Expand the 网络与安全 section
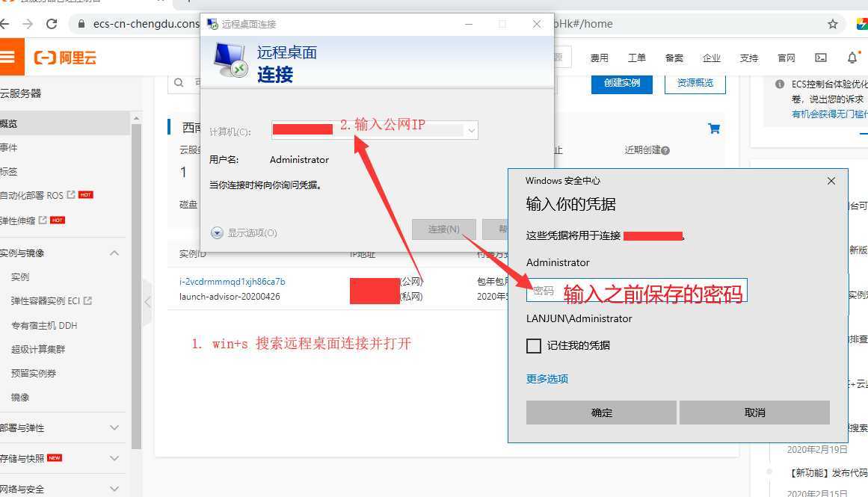The height and width of the screenshot is (497, 868). coord(114,489)
